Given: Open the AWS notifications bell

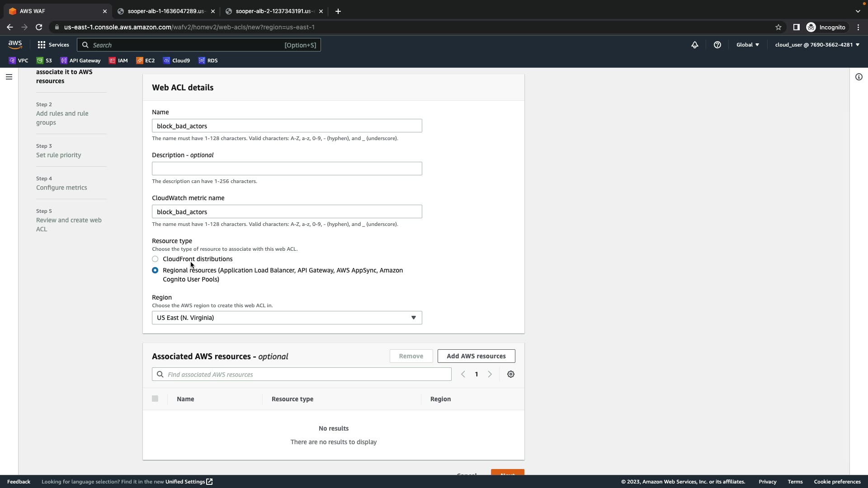Looking at the screenshot, I should tap(695, 45).
